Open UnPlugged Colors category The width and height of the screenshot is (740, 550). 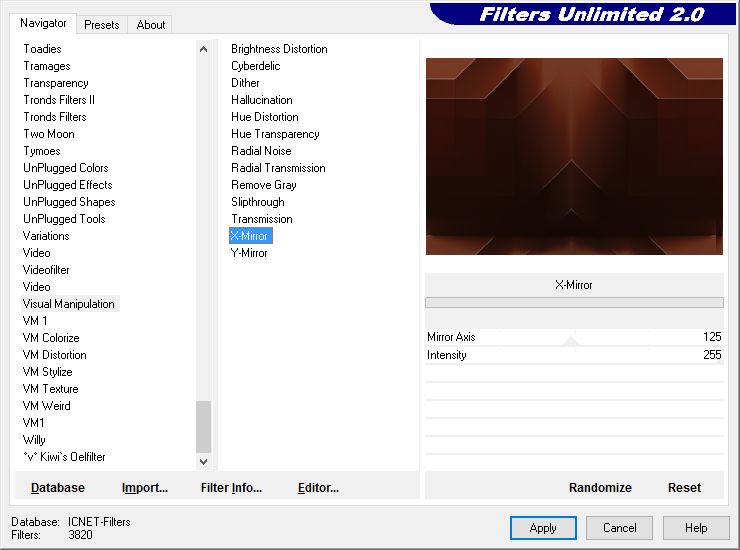66,168
